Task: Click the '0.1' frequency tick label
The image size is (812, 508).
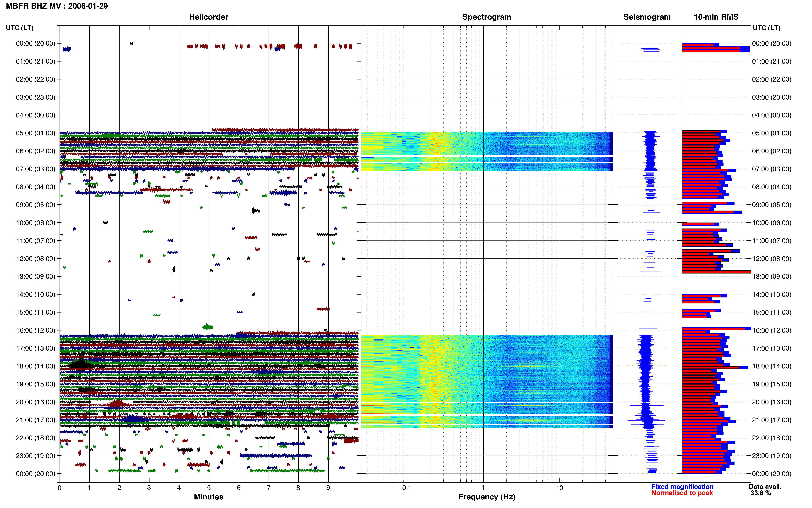Action: (407, 487)
